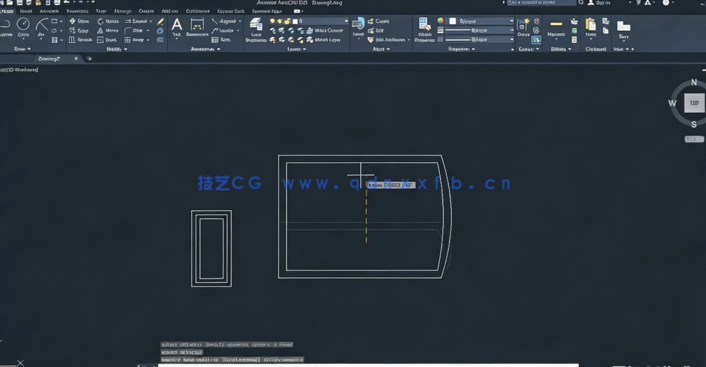Select the Circle tool in Draw panel

pyautogui.click(x=23, y=27)
